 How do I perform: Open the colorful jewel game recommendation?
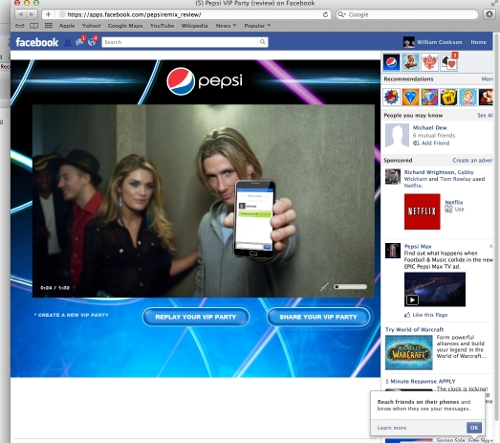click(x=429, y=97)
